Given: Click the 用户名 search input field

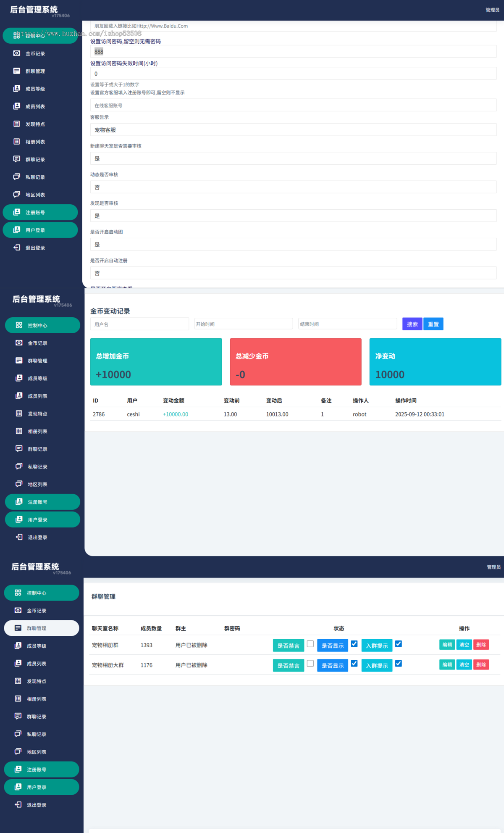Looking at the screenshot, I should point(139,324).
